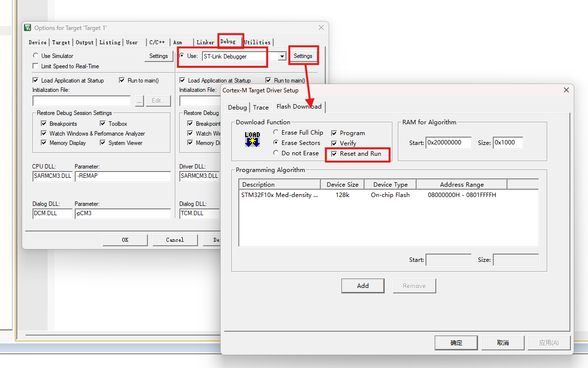Choose the Do not Erase option
Viewport: 588px width, 368px height.
(x=276, y=153)
